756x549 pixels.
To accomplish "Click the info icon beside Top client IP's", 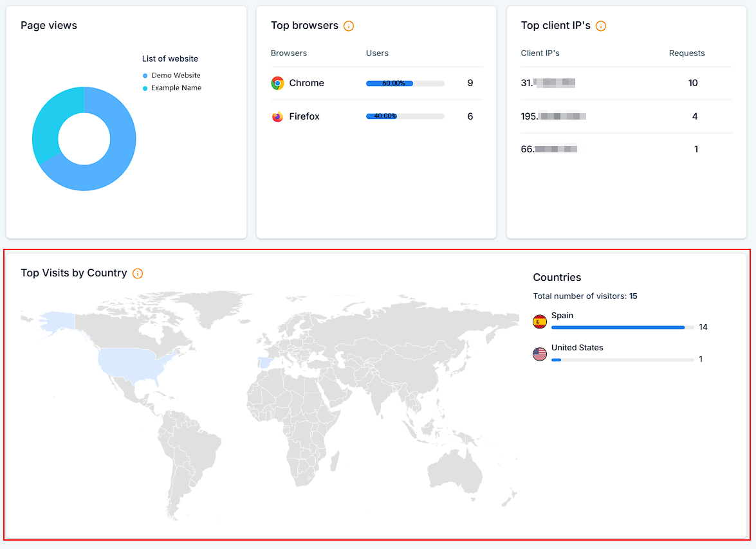I will 601,26.
